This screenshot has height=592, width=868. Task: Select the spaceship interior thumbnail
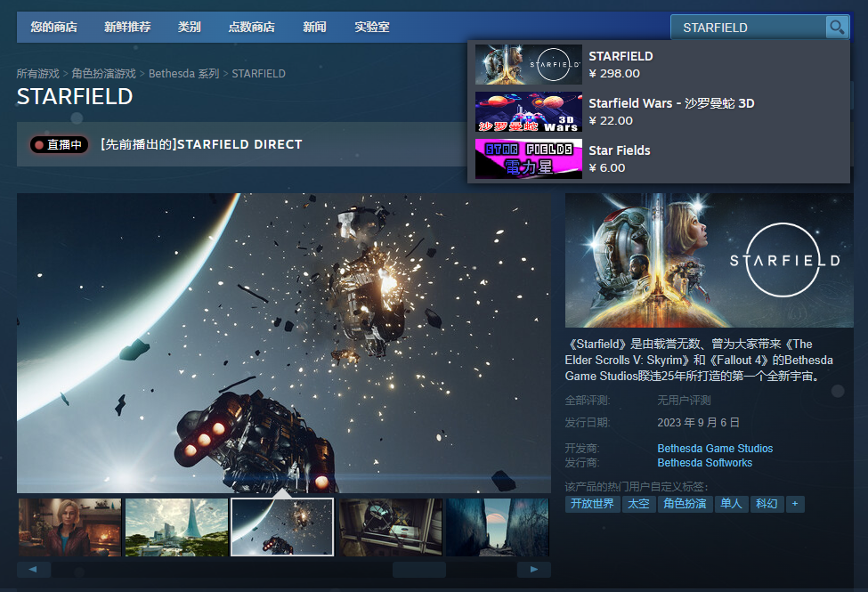[x=391, y=527]
